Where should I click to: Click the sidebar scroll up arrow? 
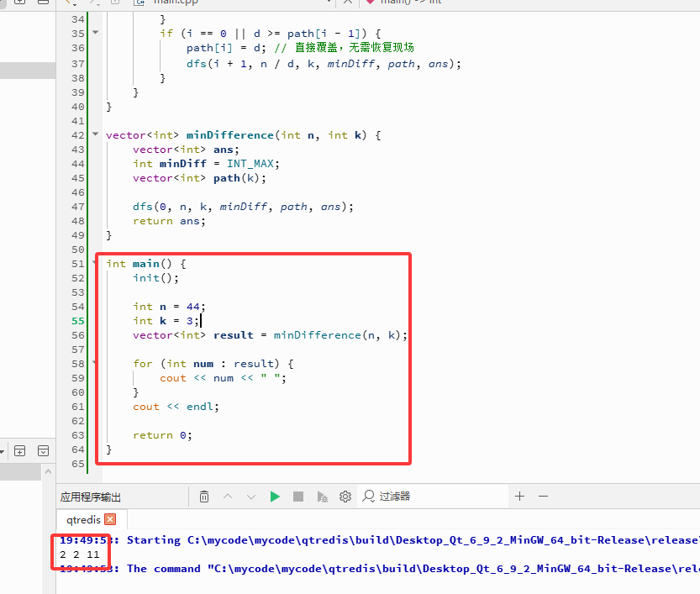pyautogui.click(x=48, y=471)
